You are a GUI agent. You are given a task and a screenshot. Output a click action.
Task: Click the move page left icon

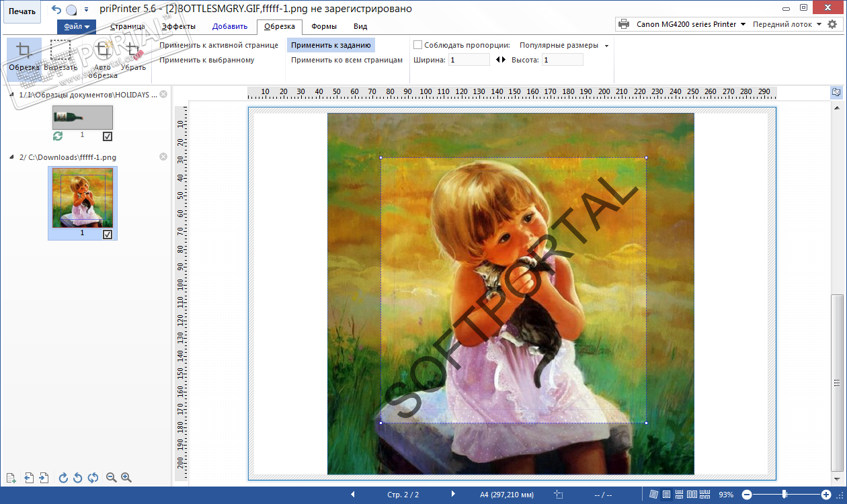click(x=29, y=478)
